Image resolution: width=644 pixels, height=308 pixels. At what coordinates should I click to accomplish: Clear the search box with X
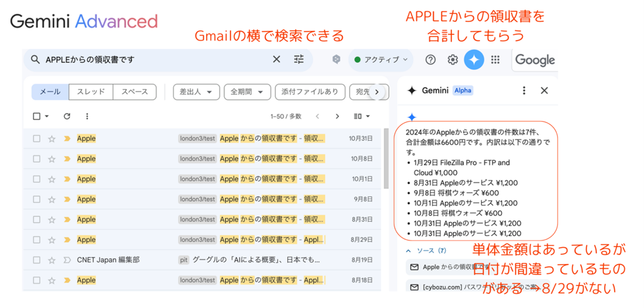pos(276,59)
